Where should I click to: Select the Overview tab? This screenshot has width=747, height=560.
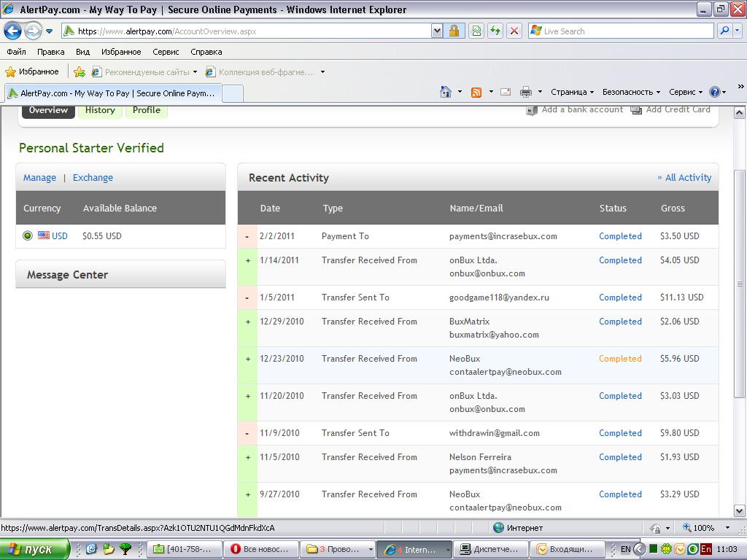coord(48,111)
